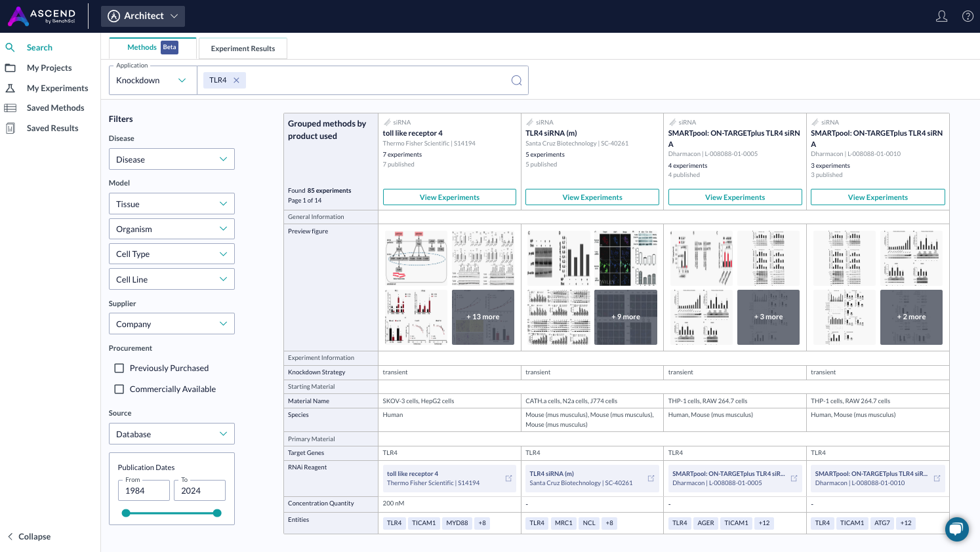Check the Commercially Available option
Image resolution: width=980 pixels, height=552 pixels.
click(119, 389)
